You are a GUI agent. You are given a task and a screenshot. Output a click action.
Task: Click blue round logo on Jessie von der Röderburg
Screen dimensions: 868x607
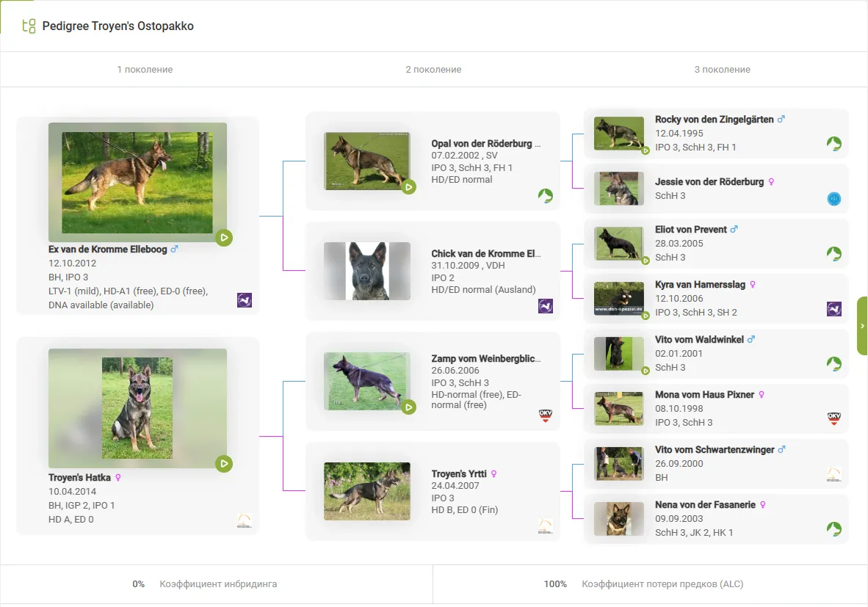833,199
